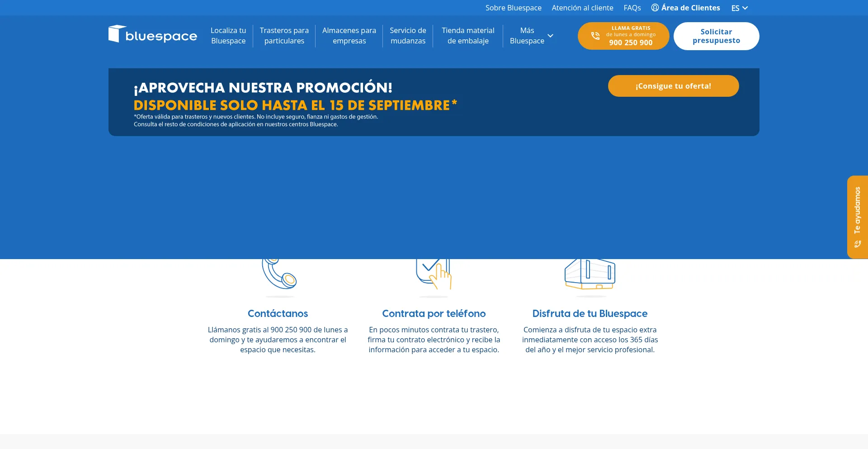Open the Más Bluespace menu
The height and width of the screenshot is (449, 868).
[527, 36]
